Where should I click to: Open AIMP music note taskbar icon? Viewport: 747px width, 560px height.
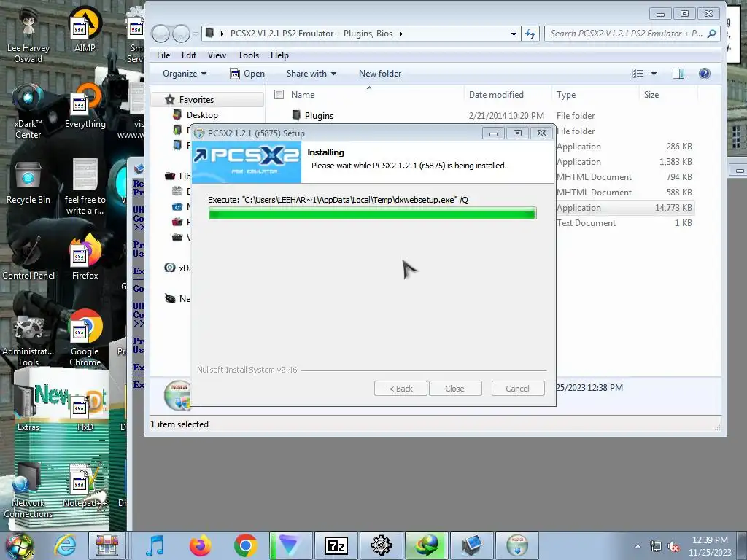coord(155,545)
